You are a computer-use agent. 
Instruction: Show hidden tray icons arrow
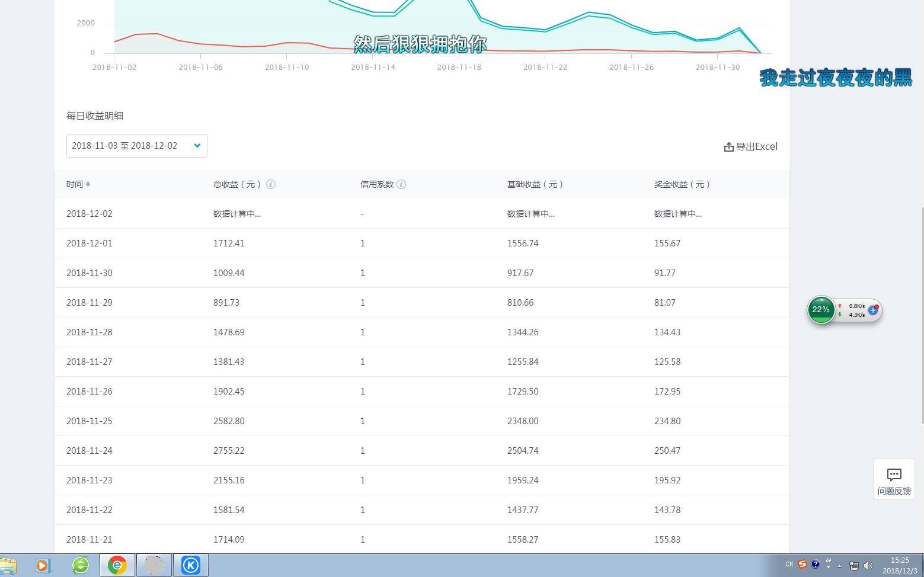(x=840, y=565)
